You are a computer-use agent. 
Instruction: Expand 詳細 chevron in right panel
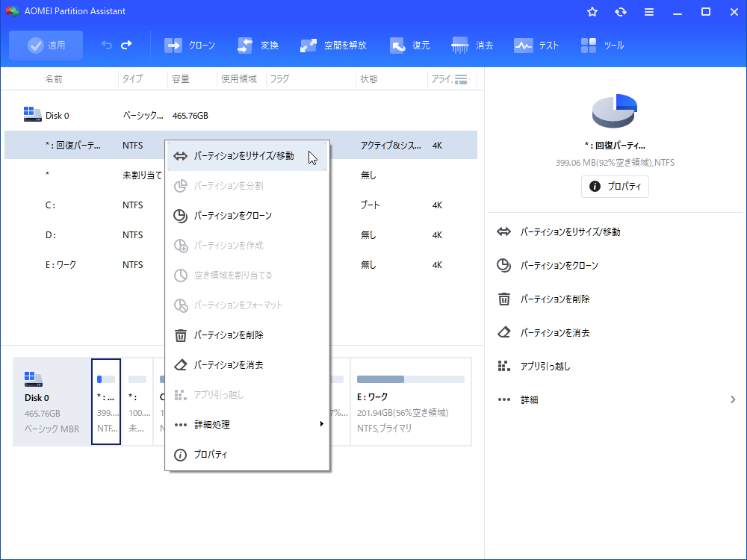click(733, 399)
